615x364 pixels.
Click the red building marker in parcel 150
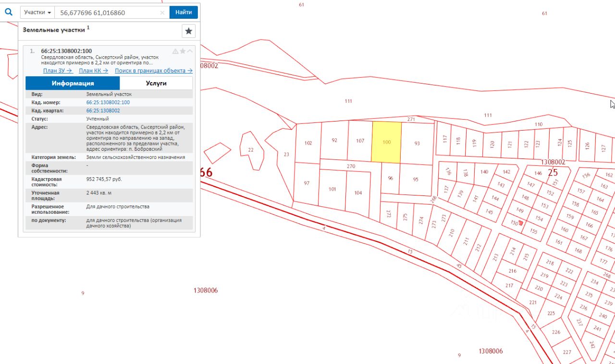point(521,223)
